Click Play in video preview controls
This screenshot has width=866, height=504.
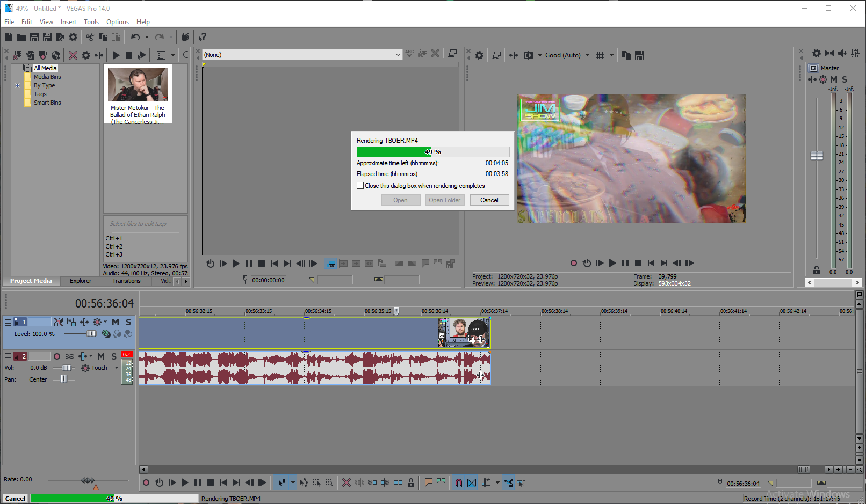point(612,263)
